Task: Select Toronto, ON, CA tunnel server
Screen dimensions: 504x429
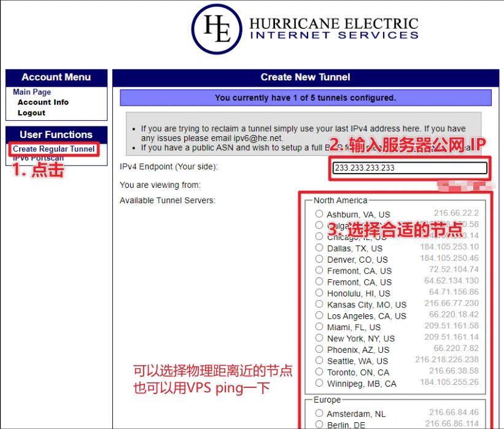Action: [319, 372]
